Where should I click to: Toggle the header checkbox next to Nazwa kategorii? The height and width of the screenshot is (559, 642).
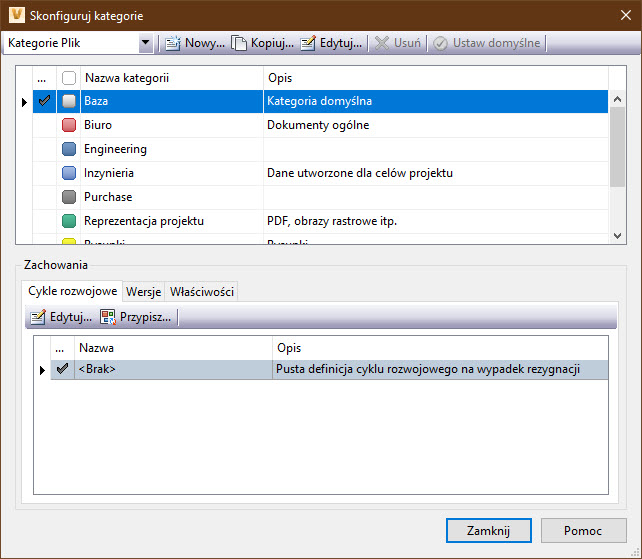68,78
